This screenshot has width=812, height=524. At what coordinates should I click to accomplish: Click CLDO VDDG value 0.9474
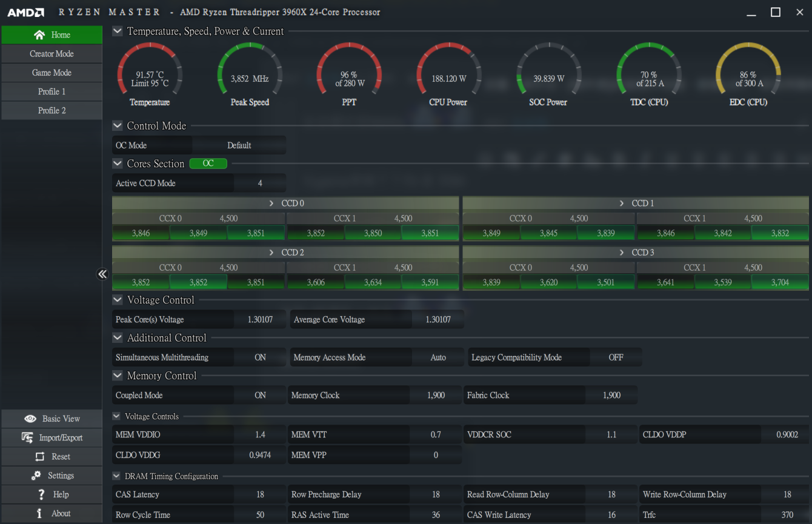[x=260, y=455]
